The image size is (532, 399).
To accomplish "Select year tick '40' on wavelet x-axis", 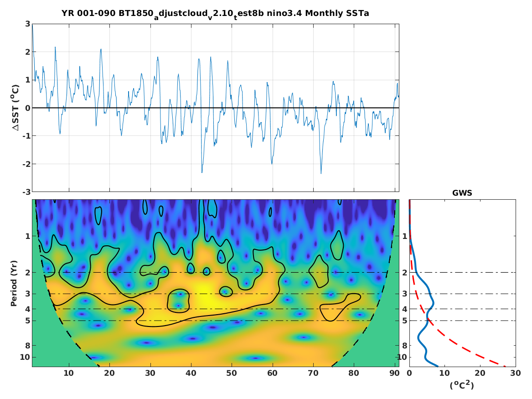I will click(x=191, y=373).
